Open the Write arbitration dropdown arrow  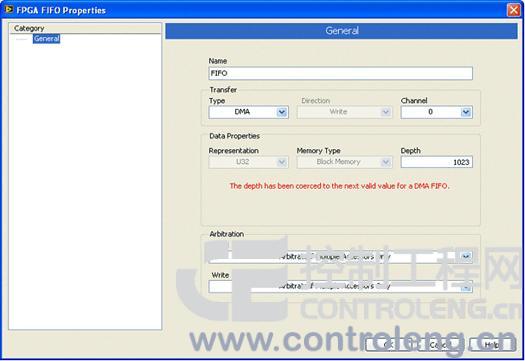(x=466, y=287)
